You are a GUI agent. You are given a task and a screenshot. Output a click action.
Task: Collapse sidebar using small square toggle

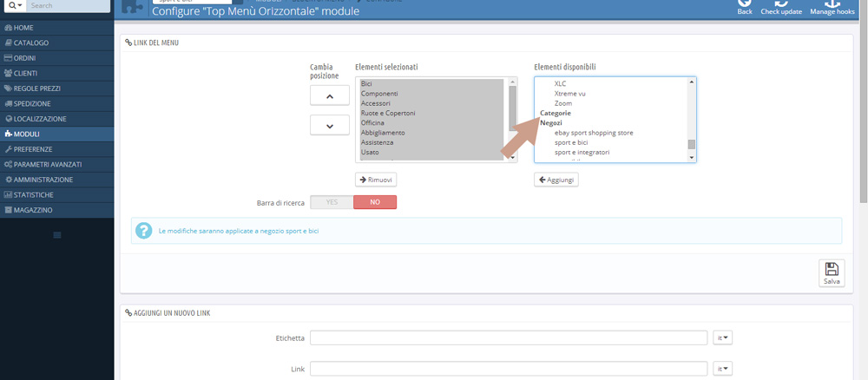coord(57,235)
